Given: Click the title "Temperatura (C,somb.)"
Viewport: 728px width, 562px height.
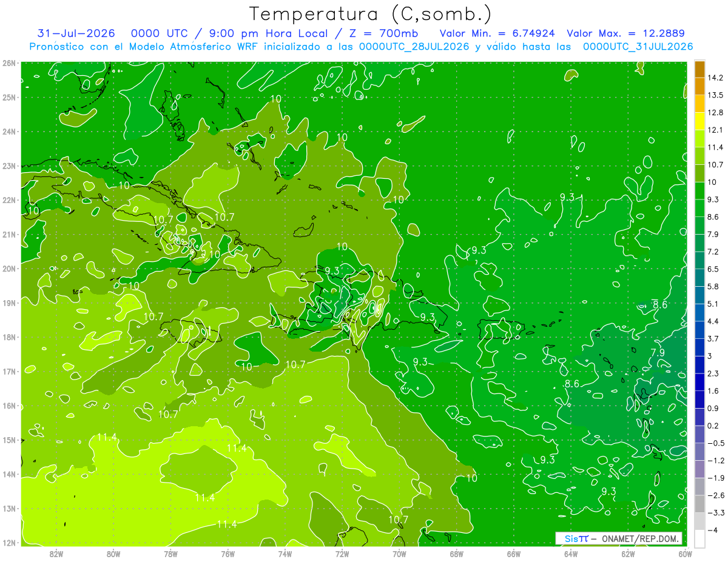Looking at the screenshot, I should [x=370, y=13].
